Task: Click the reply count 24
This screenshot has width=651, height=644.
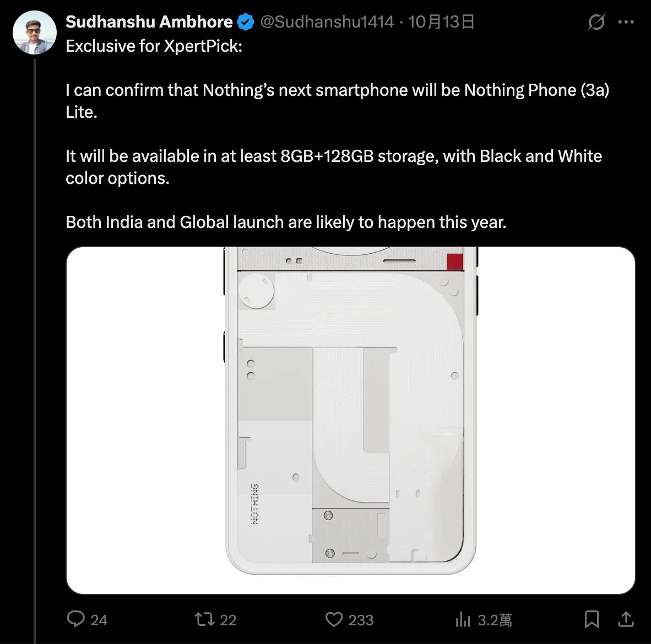Action: pos(99,620)
